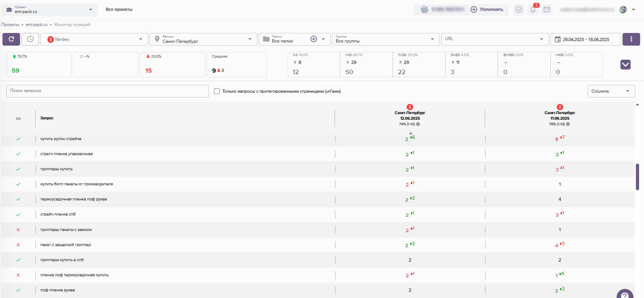Open the Все проекты menu item
644x298 pixels.
click(119, 9)
